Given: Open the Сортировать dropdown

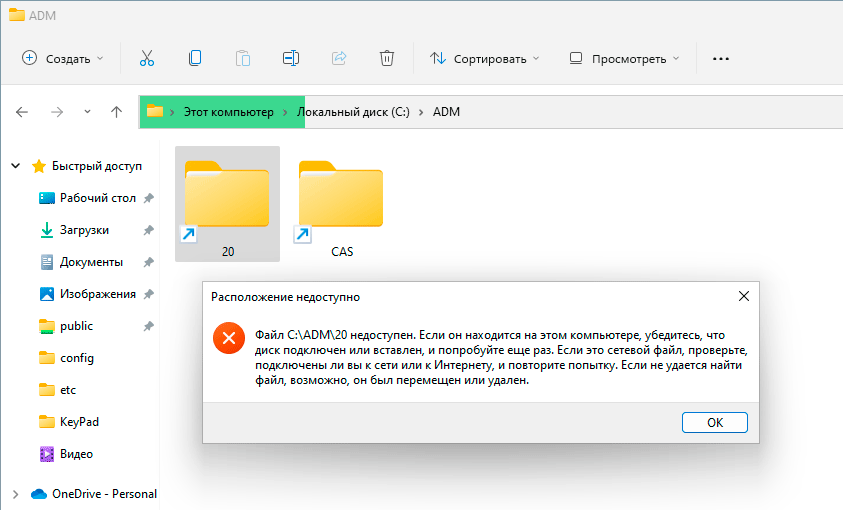Looking at the screenshot, I should (484, 59).
